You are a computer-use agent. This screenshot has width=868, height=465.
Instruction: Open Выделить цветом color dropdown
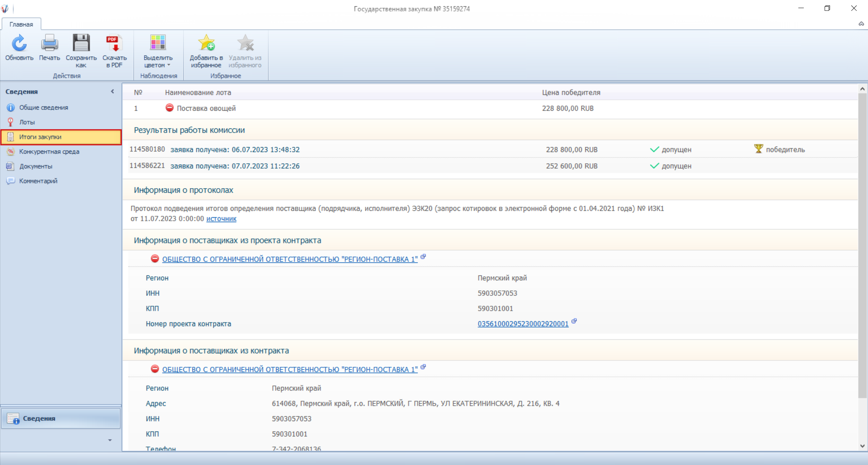pos(158,51)
